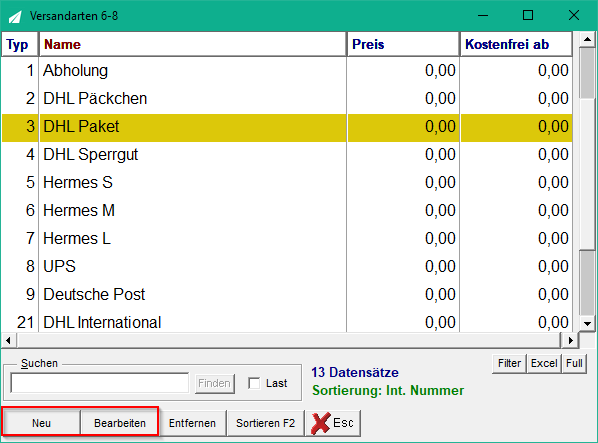Image resolution: width=598 pixels, height=443 pixels.
Task: Click the disabled Finden button
Action: [214, 383]
